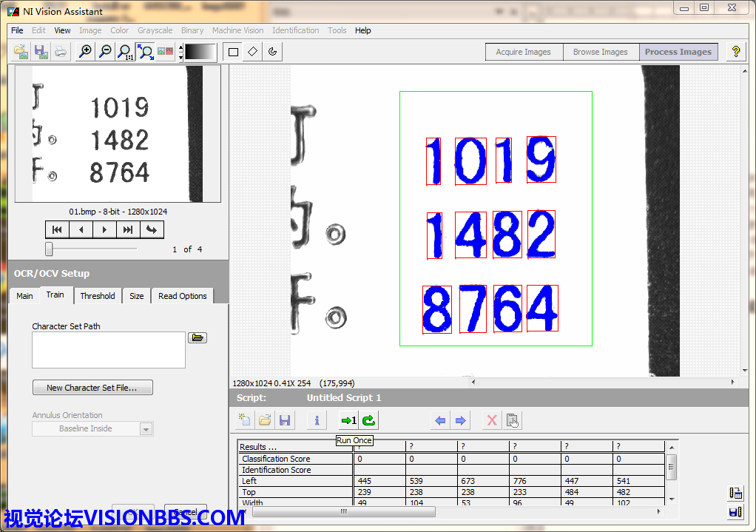Switch to Acquire Images mode

pyautogui.click(x=523, y=52)
